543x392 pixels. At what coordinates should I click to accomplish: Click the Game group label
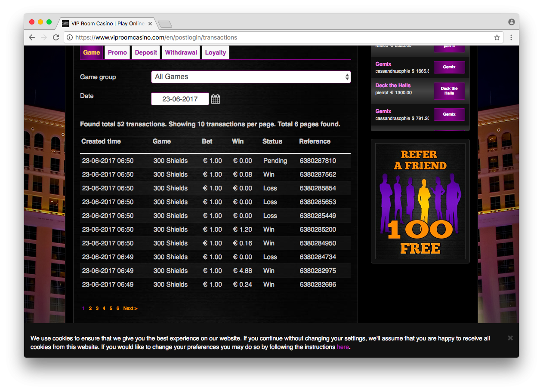click(x=98, y=77)
